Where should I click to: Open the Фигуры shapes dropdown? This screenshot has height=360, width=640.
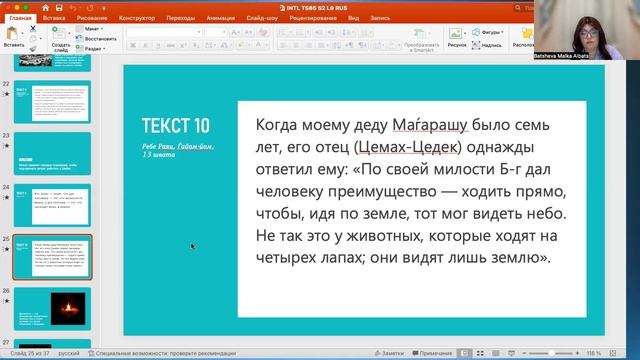pos(488,32)
